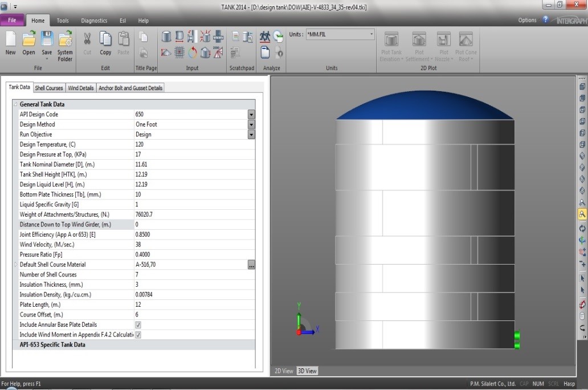Toggle Include Wind Moment in Appendix F.4.2 checkbox
Viewport: 588px width, 390px height.
click(138, 335)
